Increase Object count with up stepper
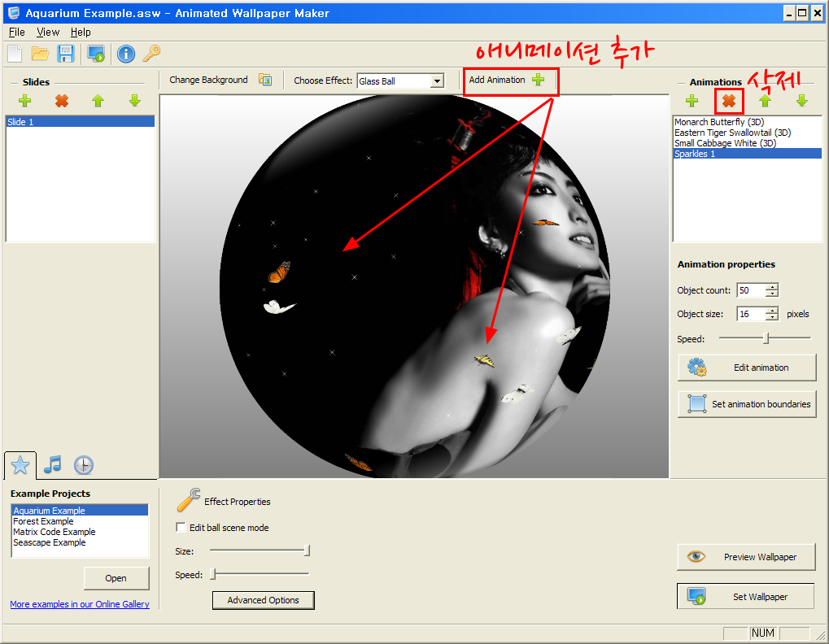The height and width of the screenshot is (644, 829). pos(772,287)
